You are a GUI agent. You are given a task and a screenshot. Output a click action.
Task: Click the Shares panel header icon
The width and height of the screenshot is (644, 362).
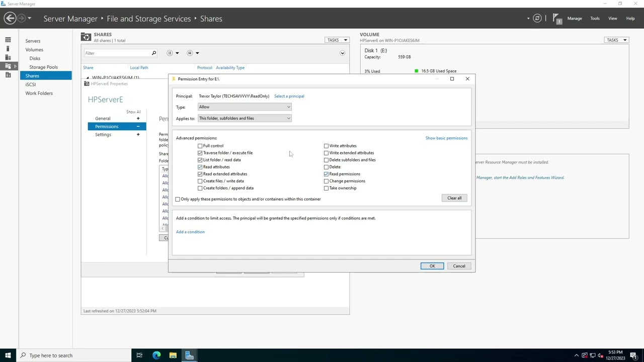click(86, 37)
